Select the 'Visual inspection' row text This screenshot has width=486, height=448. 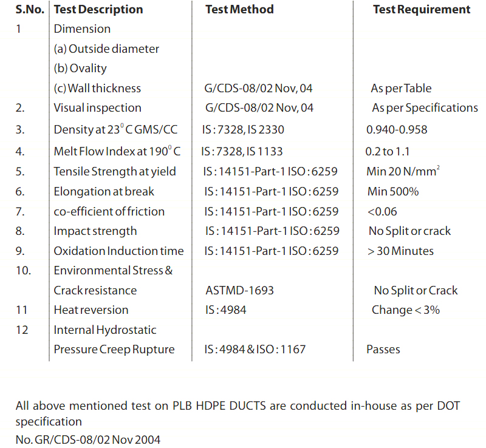click(x=97, y=108)
